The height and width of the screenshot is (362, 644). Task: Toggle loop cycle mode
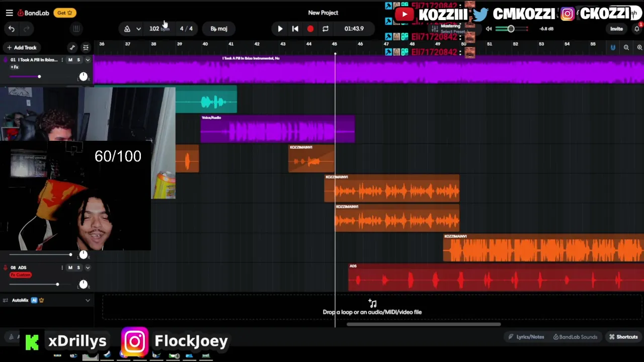pyautogui.click(x=326, y=29)
